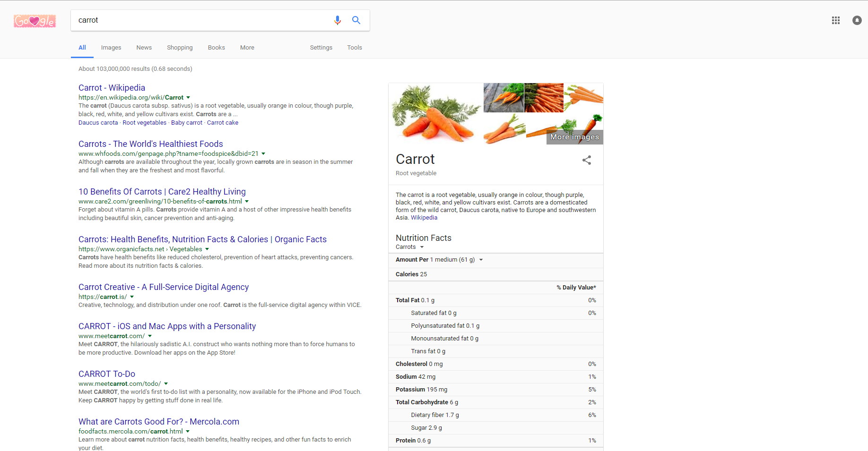The width and height of the screenshot is (868, 451).
Task: Follow the Carrot cake sublink
Action: [x=222, y=123]
